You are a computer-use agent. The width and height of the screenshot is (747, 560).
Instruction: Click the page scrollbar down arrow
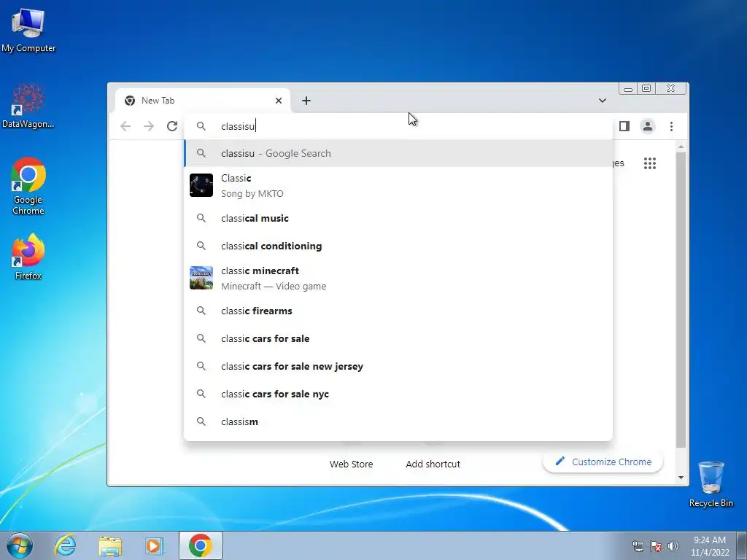(x=681, y=478)
